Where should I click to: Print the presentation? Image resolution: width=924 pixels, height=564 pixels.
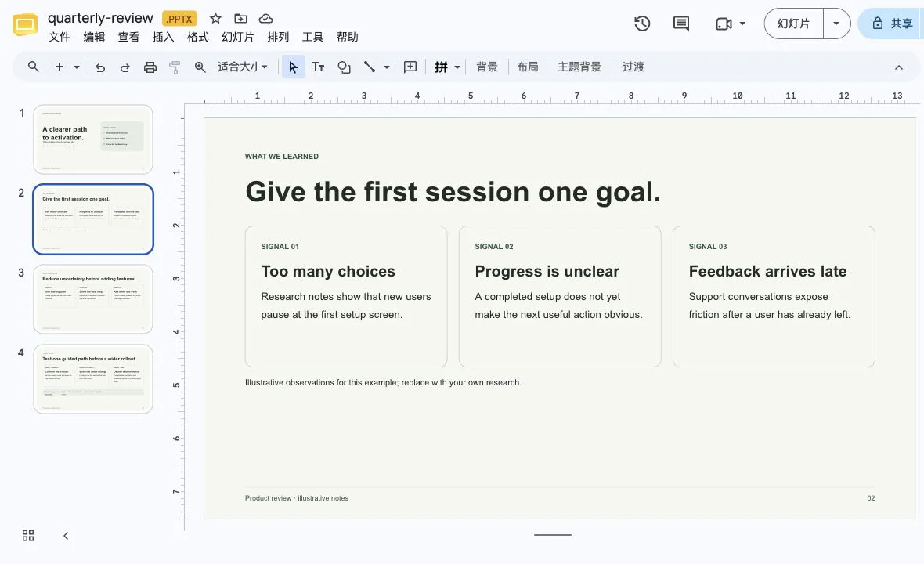pos(150,67)
